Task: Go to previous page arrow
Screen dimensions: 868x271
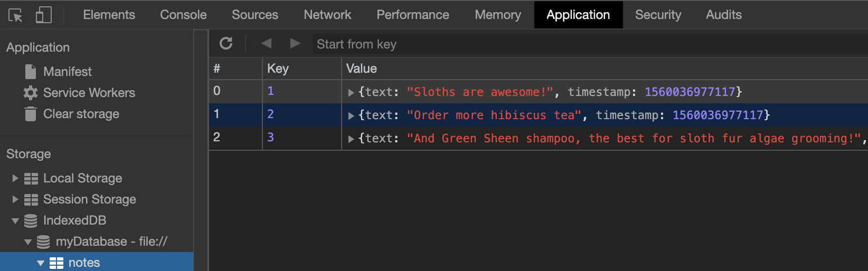Action: pyautogui.click(x=266, y=44)
